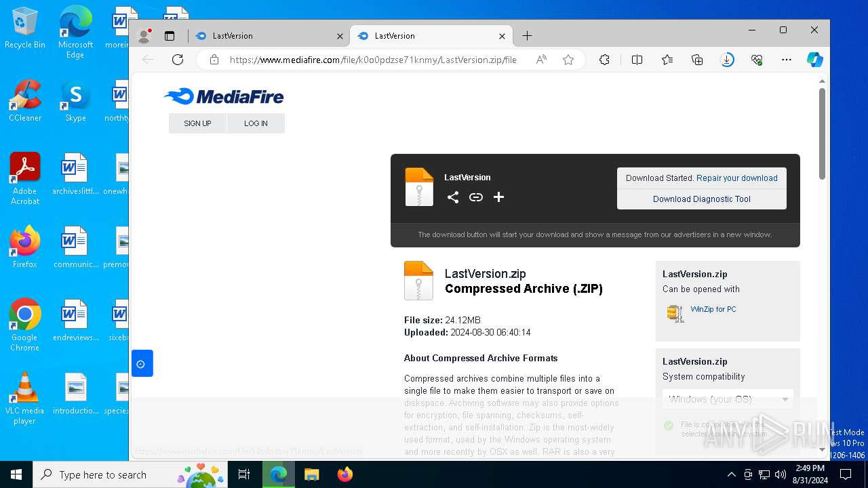Viewport: 868px width, 488px height.
Task: Open the Edge profile icon
Action: point(144,36)
